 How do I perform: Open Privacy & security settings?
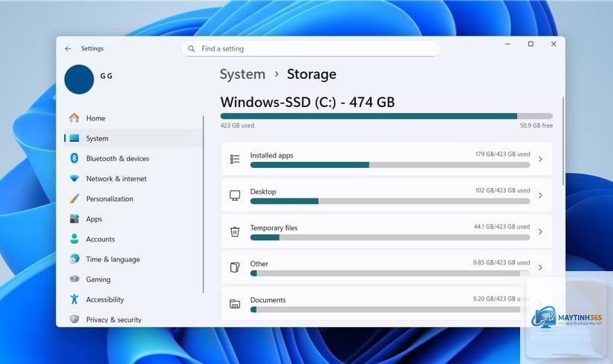[x=133, y=319]
